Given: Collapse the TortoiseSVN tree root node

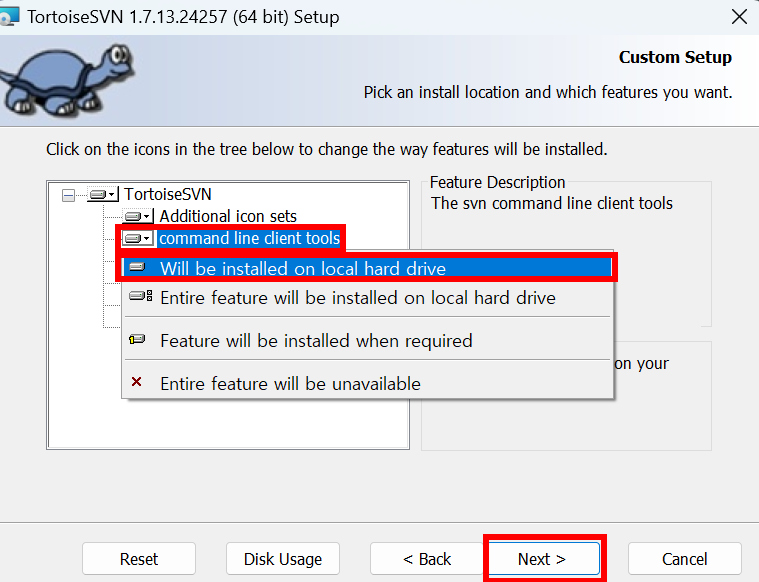Looking at the screenshot, I should (68, 196).
